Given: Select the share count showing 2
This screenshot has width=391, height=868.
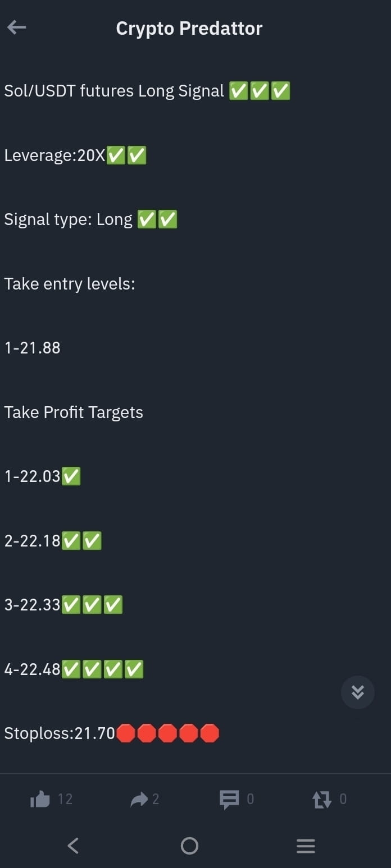Looking at the screenshot, I should [158, 799].
